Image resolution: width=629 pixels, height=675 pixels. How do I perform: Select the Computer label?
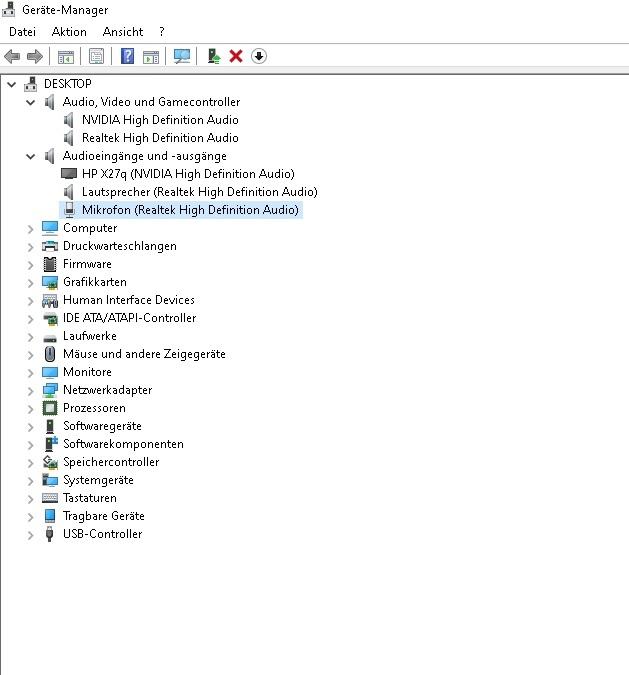90,228
